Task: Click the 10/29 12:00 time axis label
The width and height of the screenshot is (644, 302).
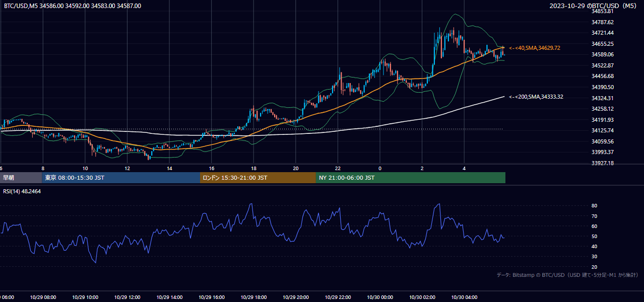Action: [x=127, y=297]
